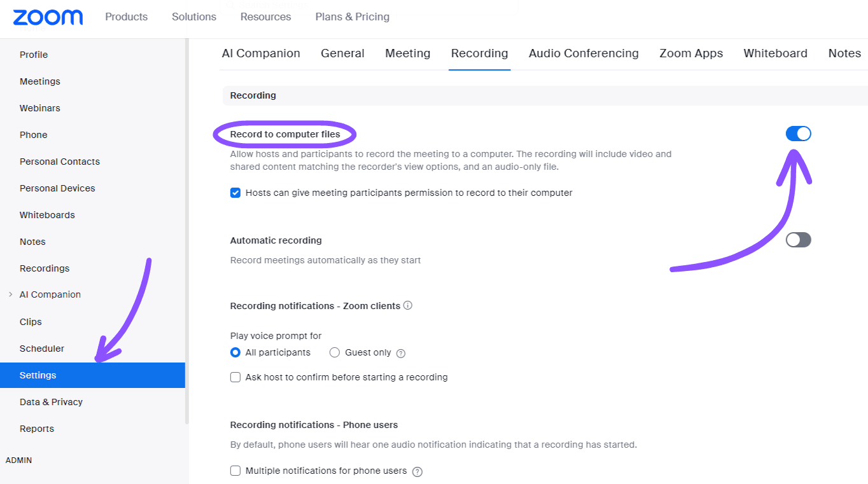The height and width of the screenshot is (484, 868).
Task: Go to Recordings in the sidebar
Action: [x=45, y=268]
